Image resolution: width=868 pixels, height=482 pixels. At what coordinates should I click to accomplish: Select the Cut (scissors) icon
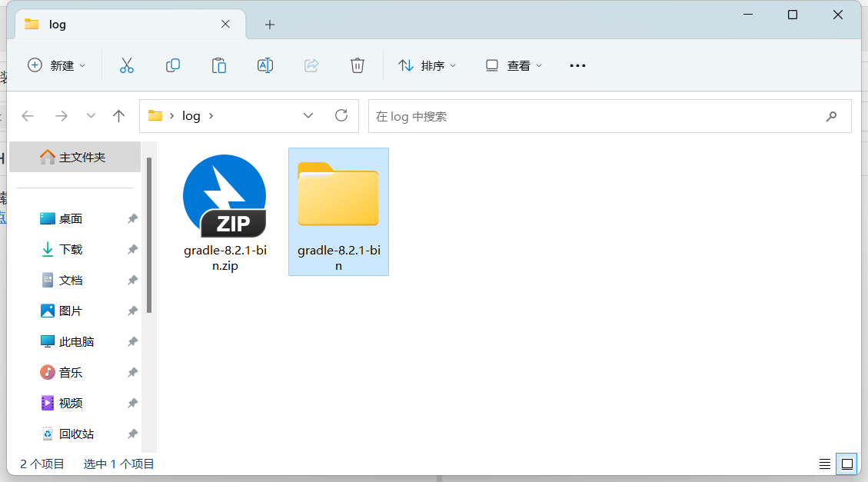coord(127,65)
